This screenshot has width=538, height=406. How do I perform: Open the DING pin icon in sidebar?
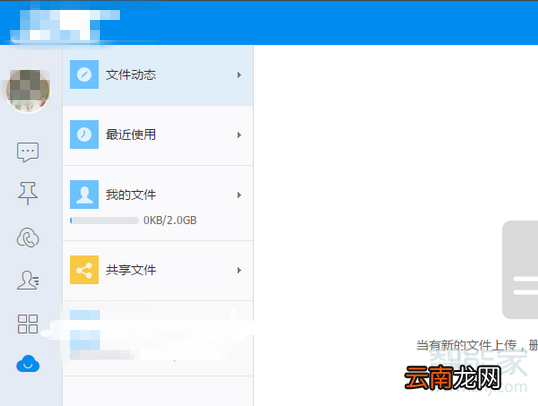(28, 193)
